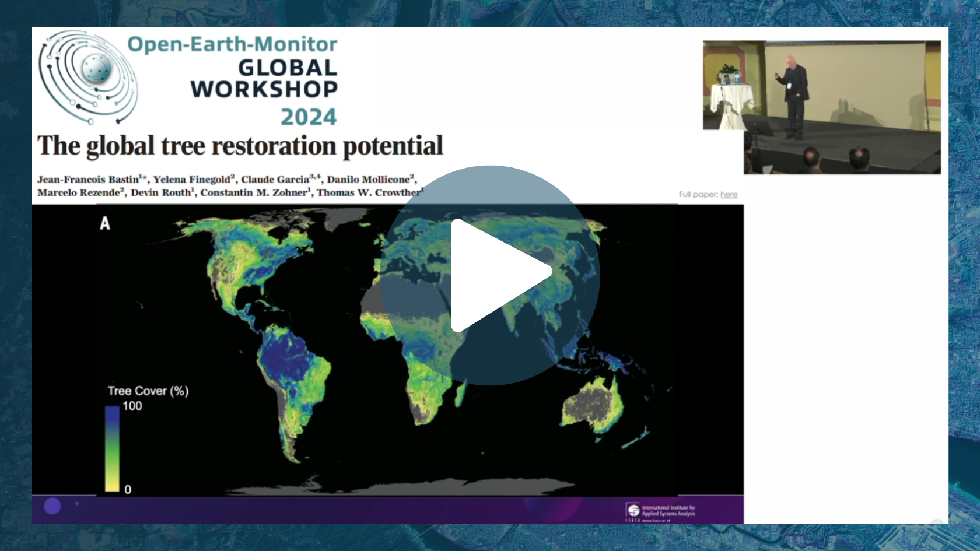This screenshot has width=980, height=551.
Task: Click the Open-Earth-Monitor spiral logo
Action: 87,77
